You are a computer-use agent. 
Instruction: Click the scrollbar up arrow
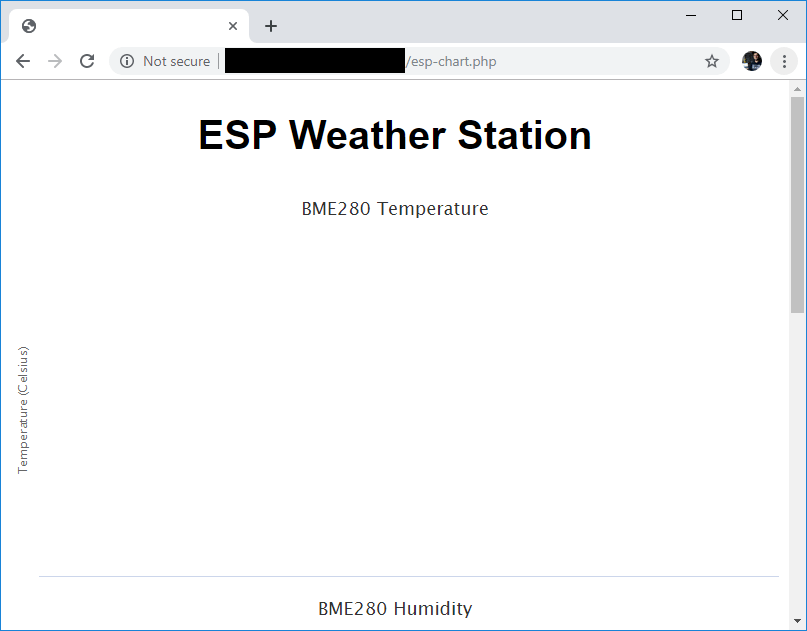[797, 88]
